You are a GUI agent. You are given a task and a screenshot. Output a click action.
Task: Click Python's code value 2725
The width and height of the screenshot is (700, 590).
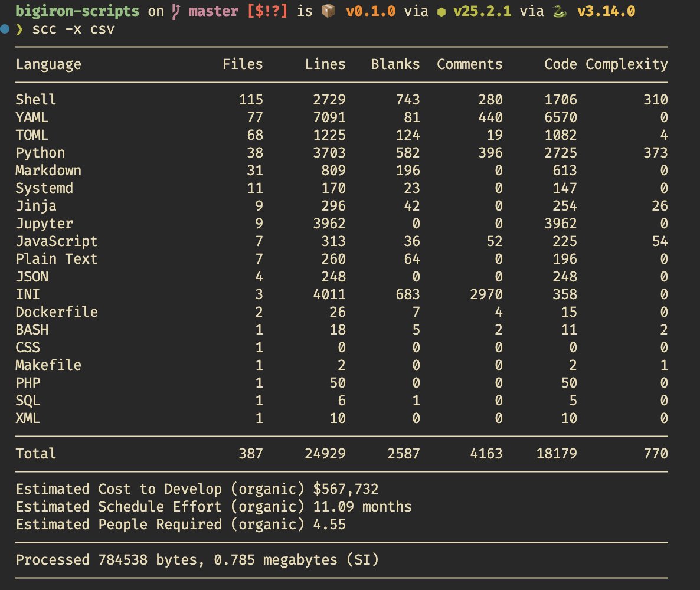pos(560,153)
